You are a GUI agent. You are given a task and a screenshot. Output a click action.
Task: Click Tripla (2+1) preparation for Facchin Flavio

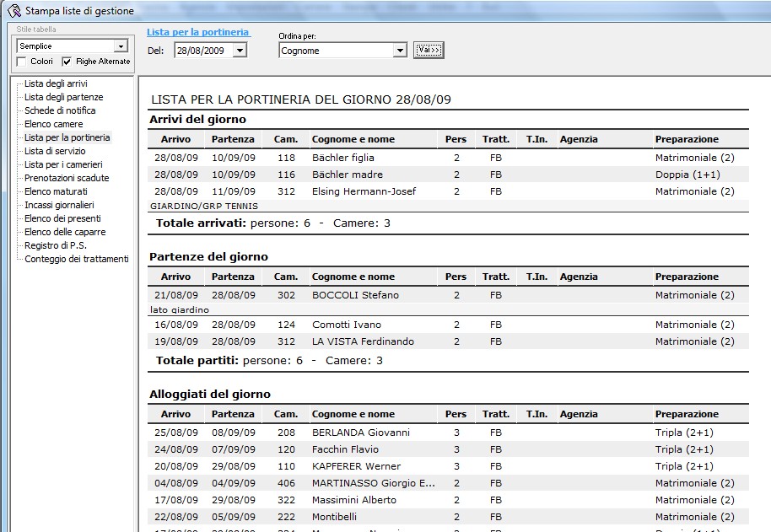point(684,449)
